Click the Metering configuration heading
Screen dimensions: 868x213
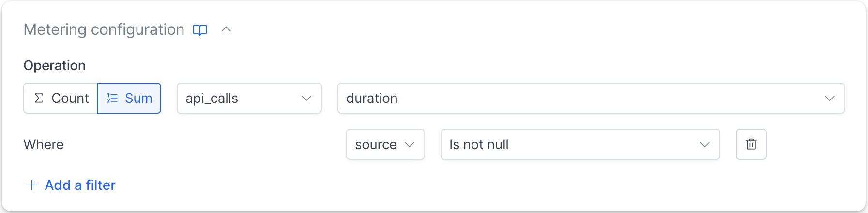pos(104,29)
